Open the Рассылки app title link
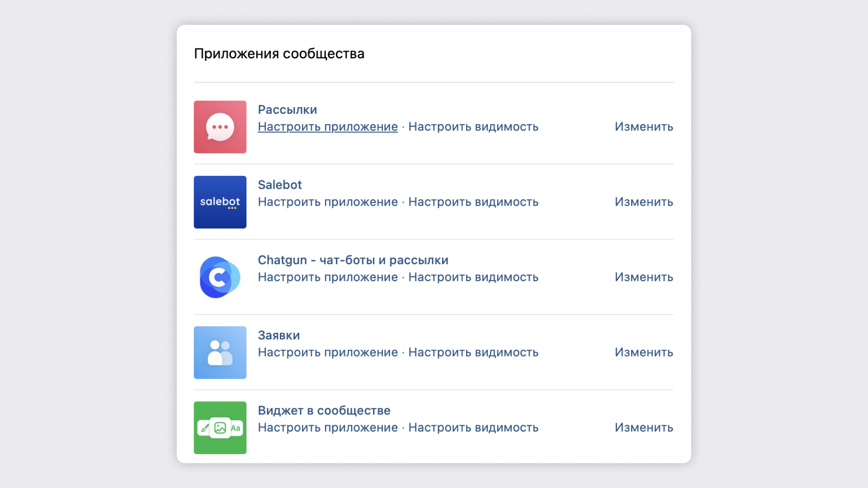Screen dimensions: 868x488 click(x=288, y=110)
